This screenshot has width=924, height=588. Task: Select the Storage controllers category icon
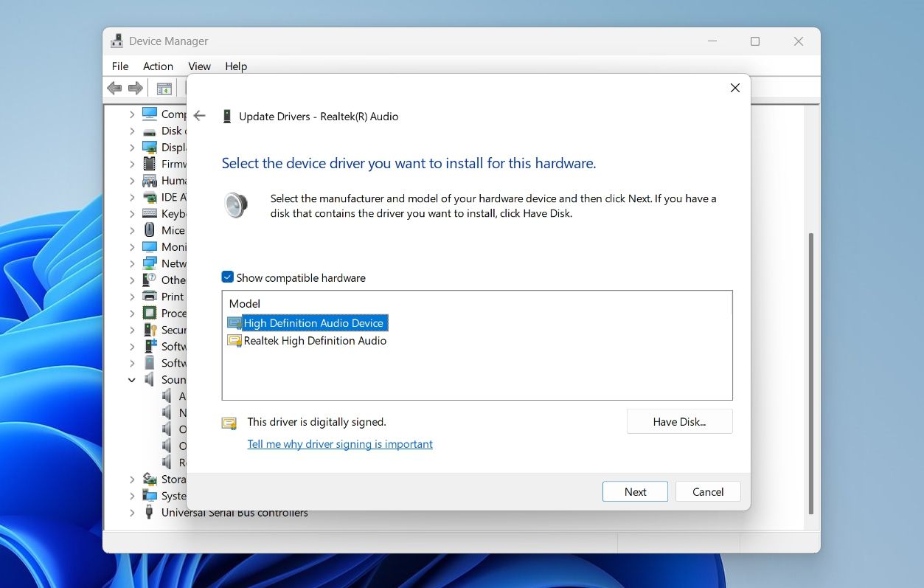(x=150, y=479)
